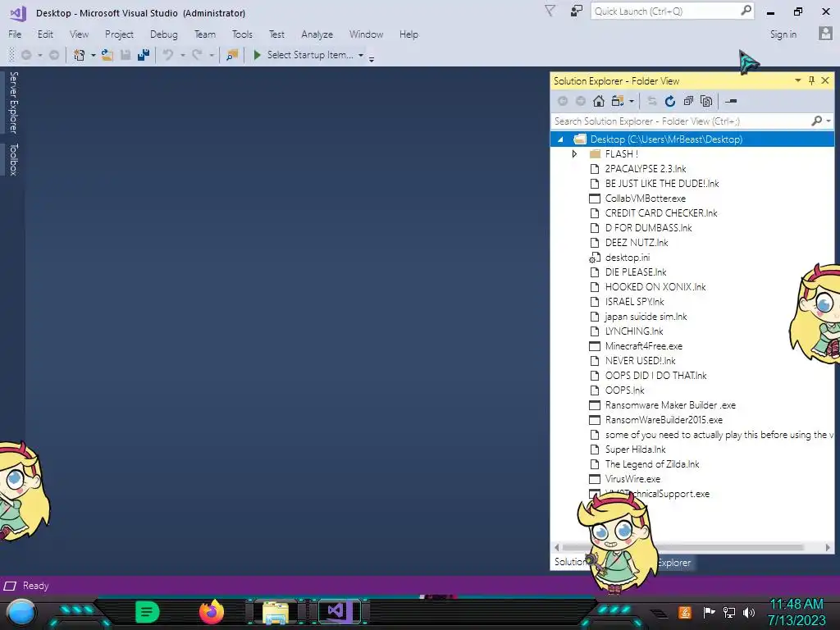Click the Select Startup Item button
This screenshot has height=630, width=840.
pos(310,55)
